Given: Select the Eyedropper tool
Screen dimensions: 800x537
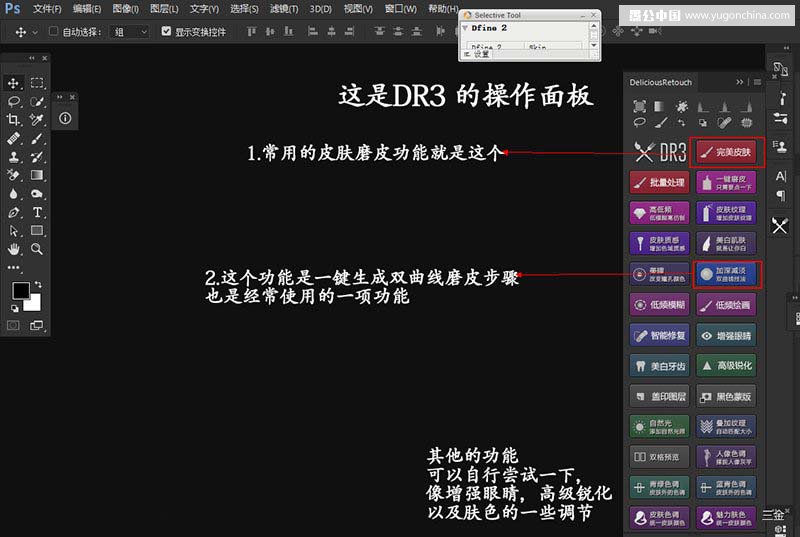Looking at the screenshot, I should pyautogui.click(x=37, y=119).
